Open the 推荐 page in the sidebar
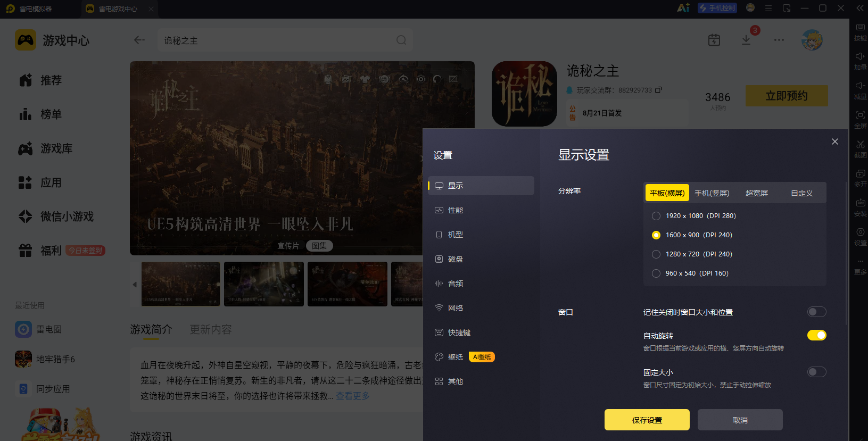The height and width of the screenshot is (441, 868). (40, 80)
